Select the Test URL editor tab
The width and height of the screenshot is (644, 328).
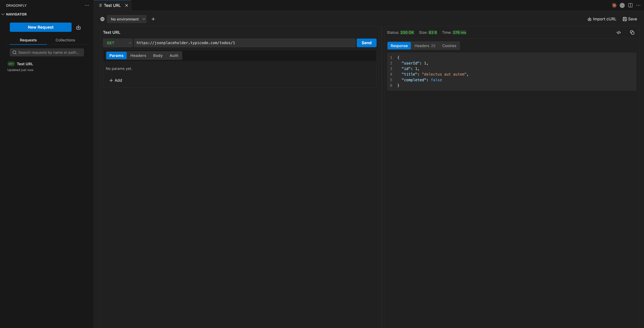[x=112, y=5]
